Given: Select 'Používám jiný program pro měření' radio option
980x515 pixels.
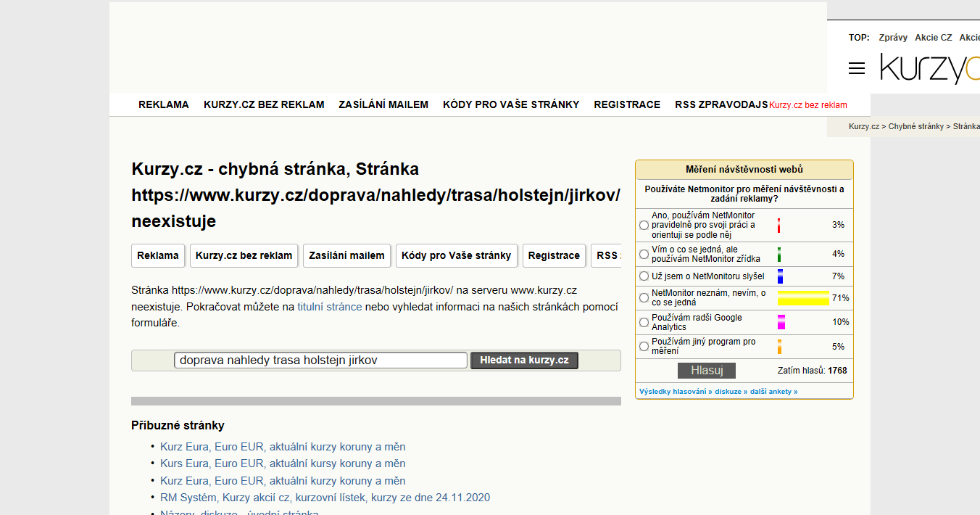Looking at the screenshot, I should point(644,347).
